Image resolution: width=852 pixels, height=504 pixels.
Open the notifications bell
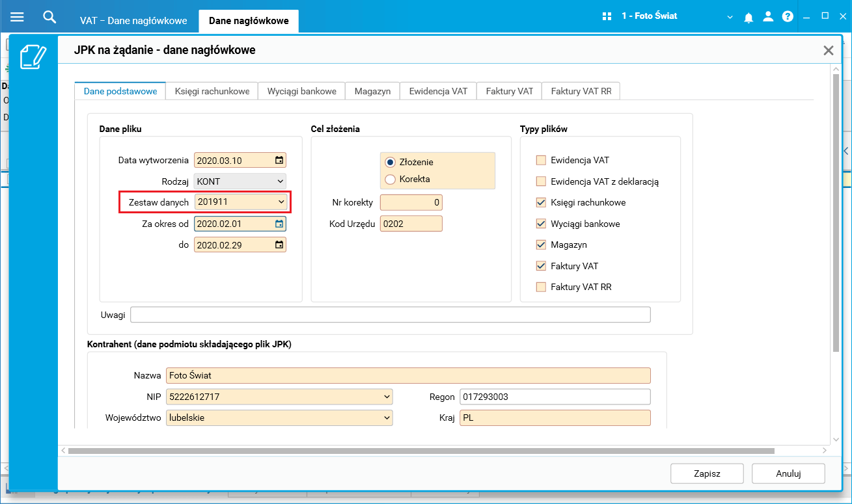749,17
